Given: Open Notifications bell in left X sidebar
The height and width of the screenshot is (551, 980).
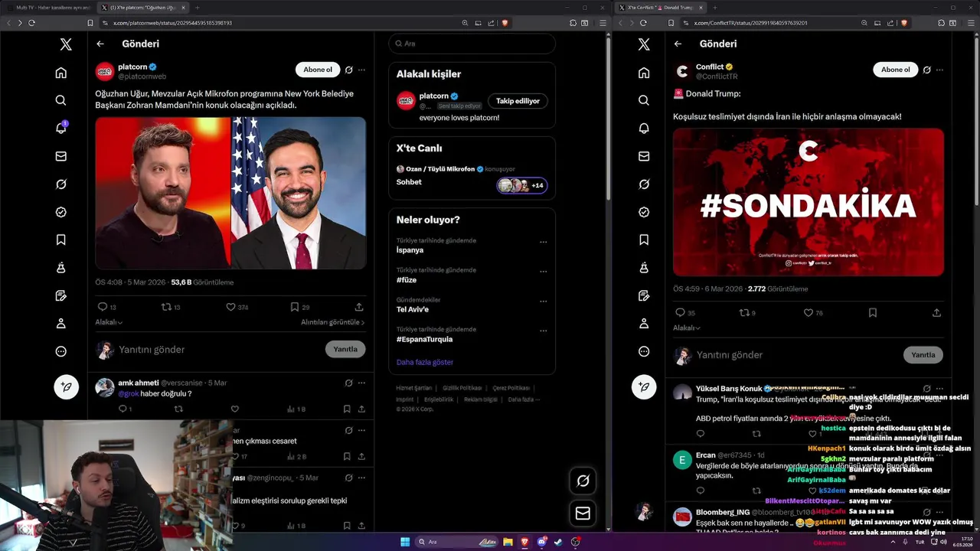Looking at the screenshot, I should tap(60, 128).
